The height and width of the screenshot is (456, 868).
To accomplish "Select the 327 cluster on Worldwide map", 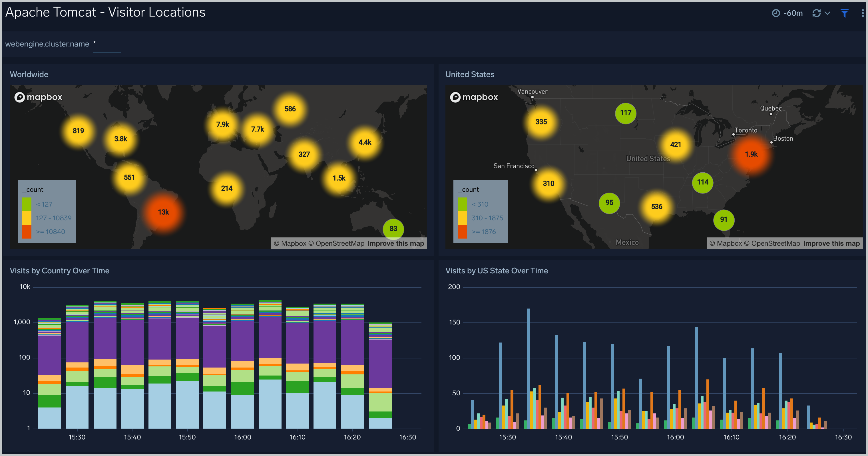I will tap(304, 154).
